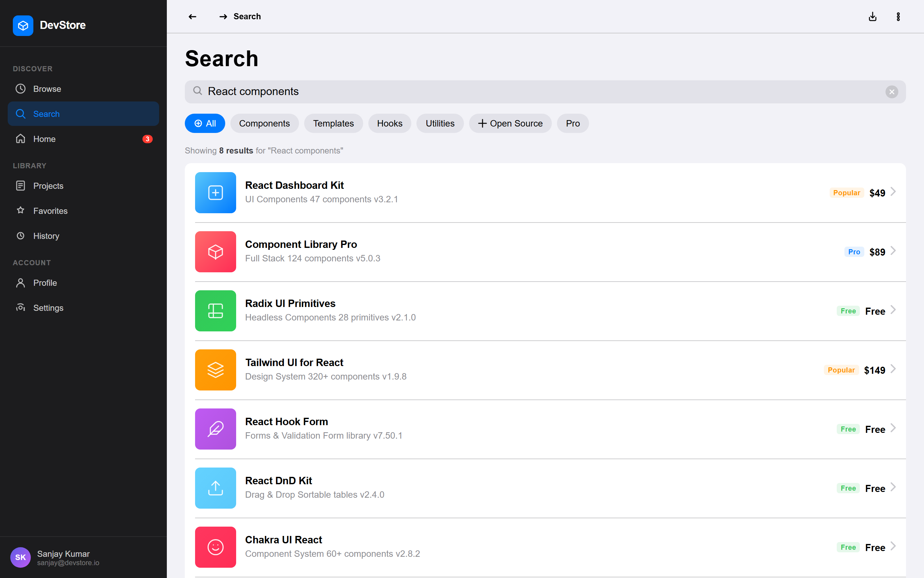Viewport: 924px width, 578px height.
Task: Go forward with the right arrow
Action: [223, 16]
